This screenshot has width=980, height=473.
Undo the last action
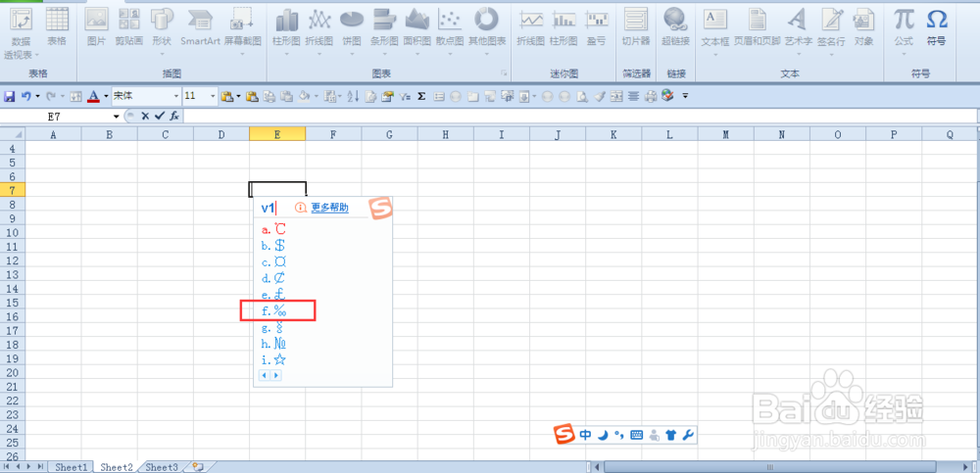click(x=25, y=96)
